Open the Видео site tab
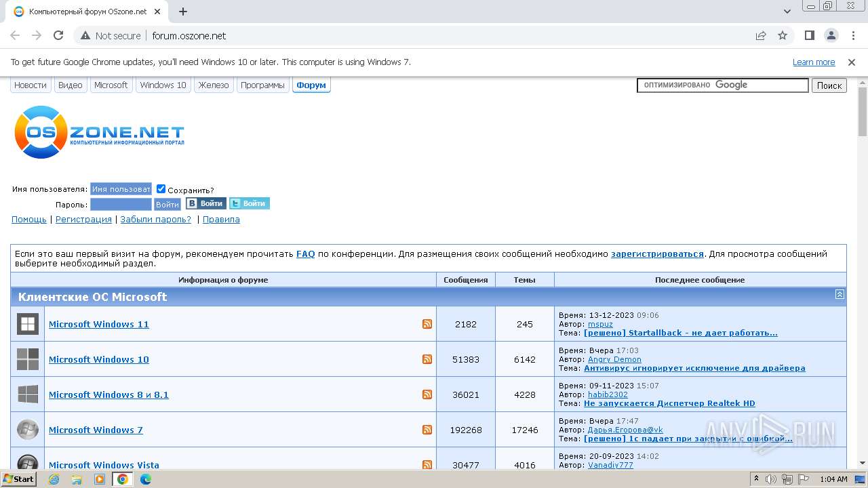 [x=70, y=85]
